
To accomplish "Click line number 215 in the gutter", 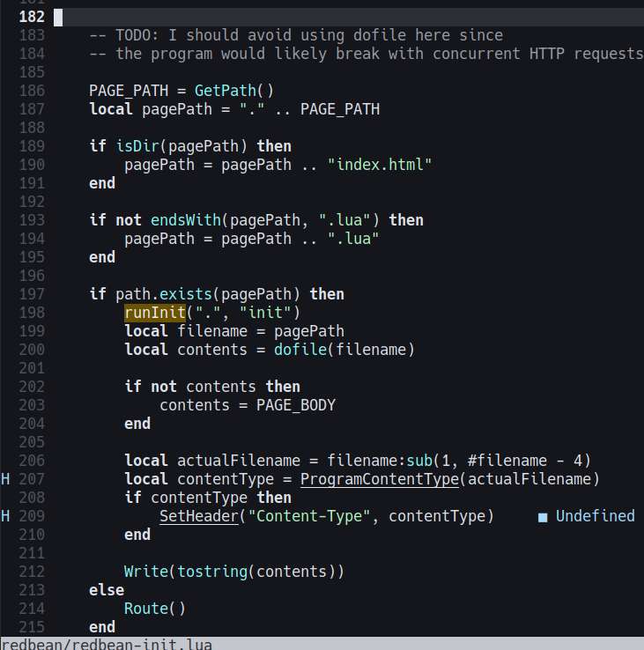I will tap(32, 627).
